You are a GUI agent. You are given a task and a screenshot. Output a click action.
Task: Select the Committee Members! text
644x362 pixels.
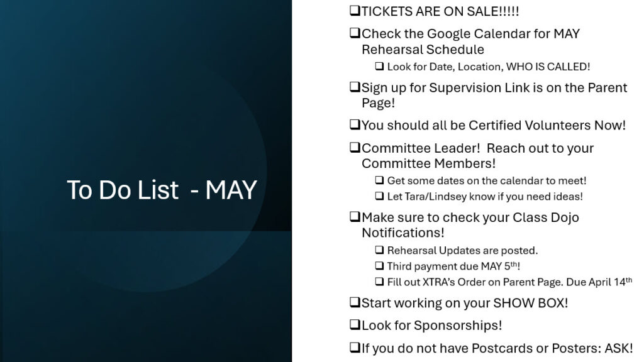click(x=428, y=163)
